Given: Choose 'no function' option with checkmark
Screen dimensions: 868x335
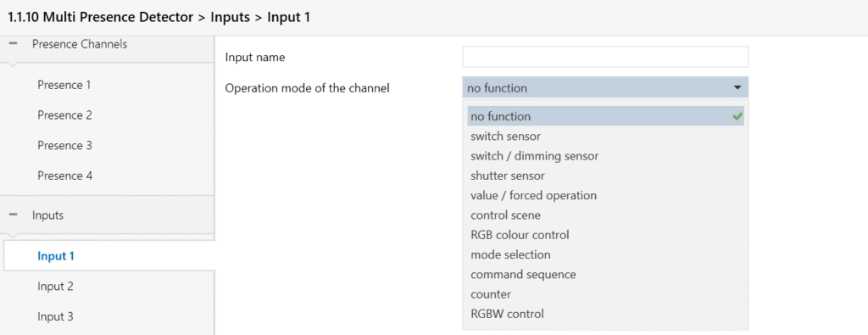Looking at the screenshot, I should 605,116.
